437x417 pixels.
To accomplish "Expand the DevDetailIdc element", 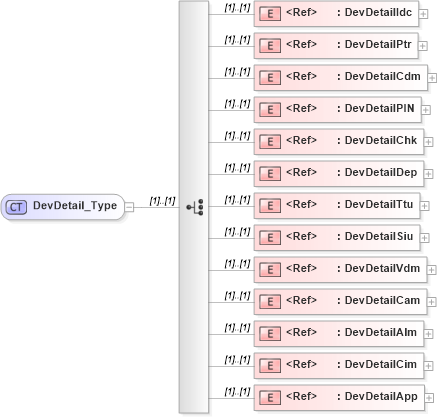I will point(423,14).
